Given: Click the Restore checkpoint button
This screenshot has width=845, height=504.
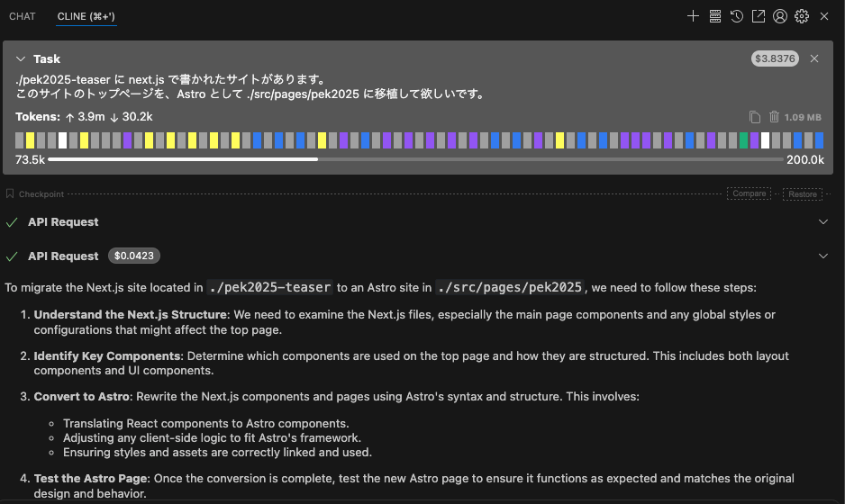Looking at the screenshot, I should point(802,193).
